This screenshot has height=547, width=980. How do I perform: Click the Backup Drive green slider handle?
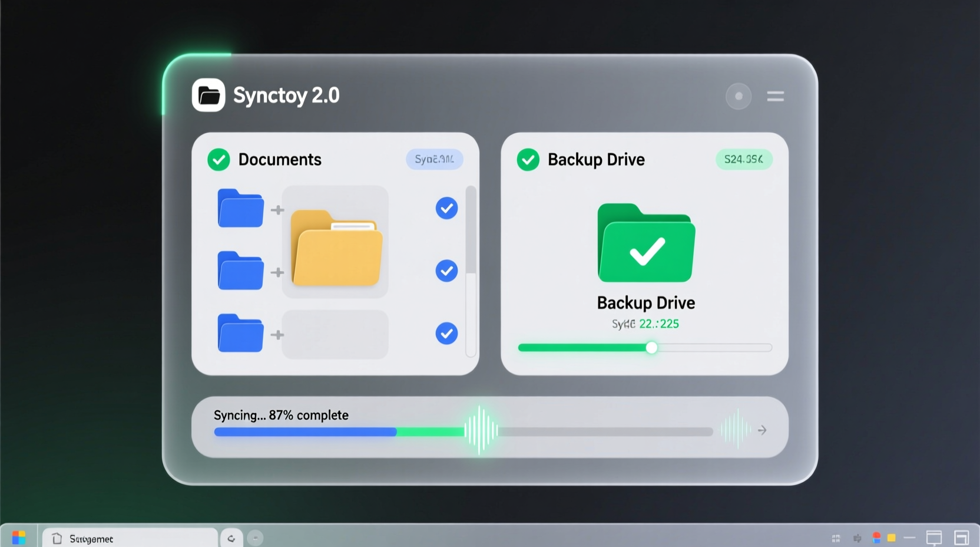click(651, 348)
